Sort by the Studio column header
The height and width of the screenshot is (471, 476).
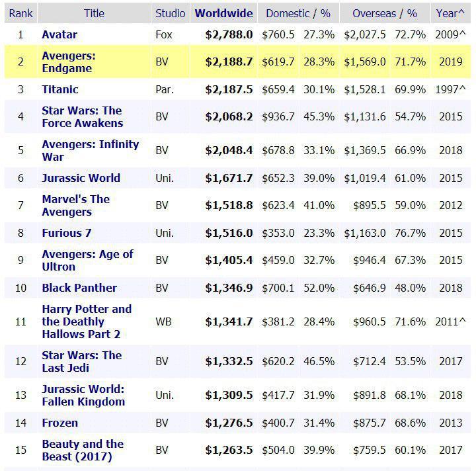[170, 13]
